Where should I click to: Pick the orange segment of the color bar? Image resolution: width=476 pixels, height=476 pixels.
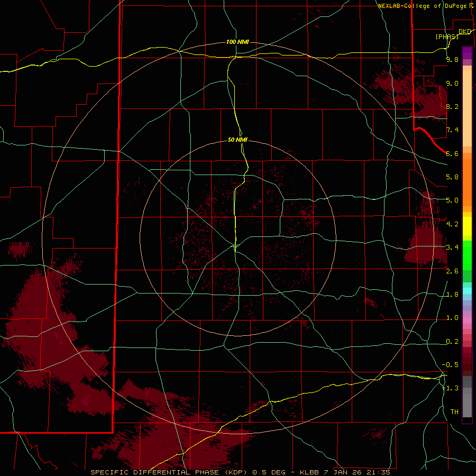[x=467, y=183]
